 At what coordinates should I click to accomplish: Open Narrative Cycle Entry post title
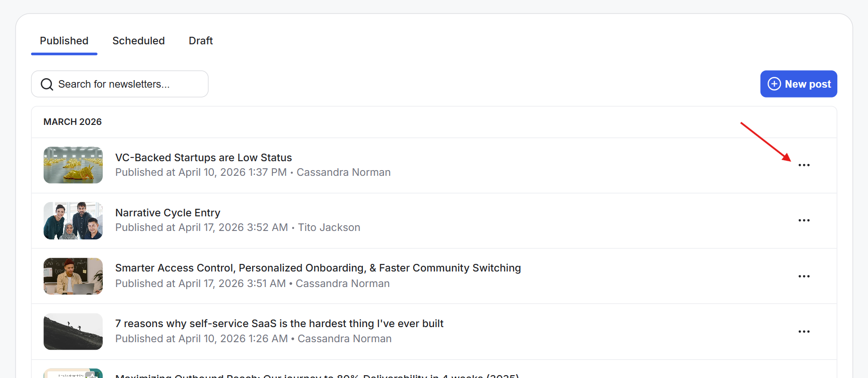point(168,213)
